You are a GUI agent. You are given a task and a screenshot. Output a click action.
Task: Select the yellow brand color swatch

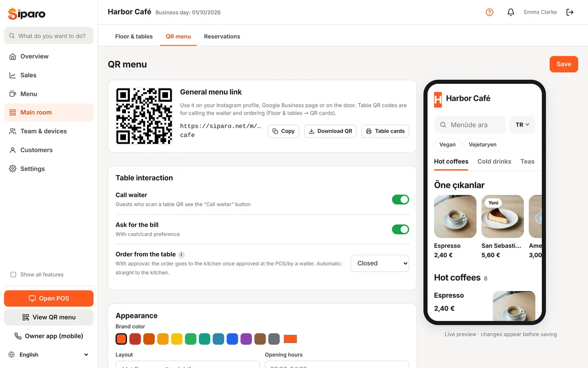tap(177, 339)
